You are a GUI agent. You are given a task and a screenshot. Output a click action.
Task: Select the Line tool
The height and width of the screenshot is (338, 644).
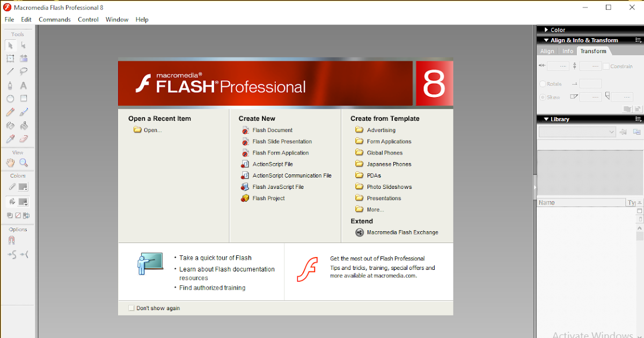click(10, 71)
